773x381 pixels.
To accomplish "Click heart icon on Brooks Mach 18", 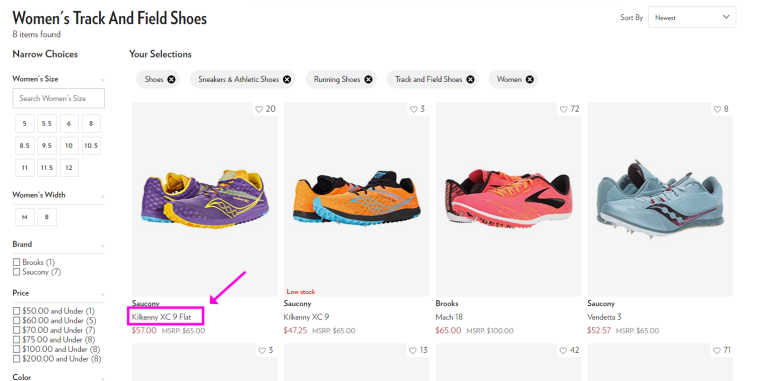I will pos(563,109).
